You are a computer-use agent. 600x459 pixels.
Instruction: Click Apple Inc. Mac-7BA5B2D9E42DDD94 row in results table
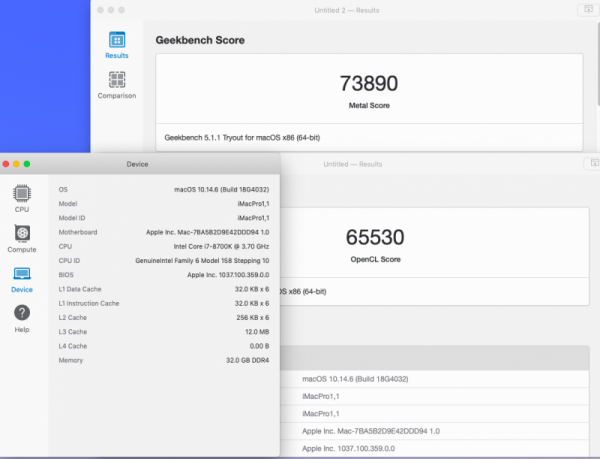coord(434,431)
